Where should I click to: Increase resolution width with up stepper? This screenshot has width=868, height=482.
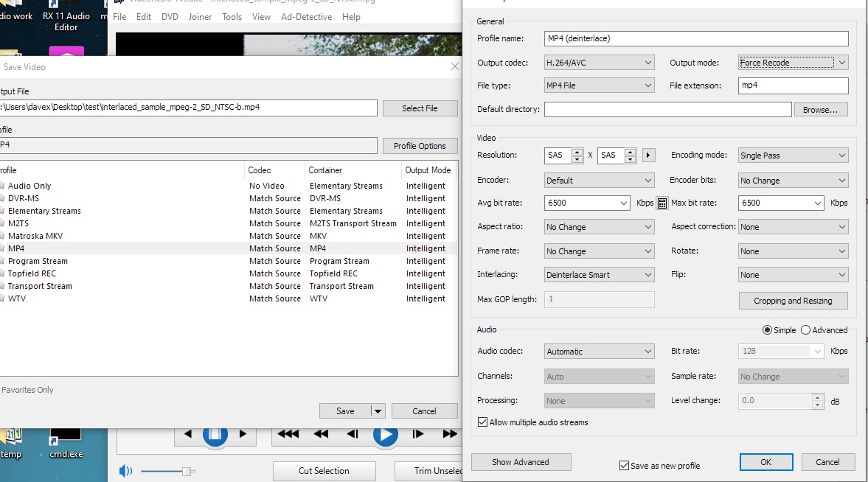click(x=577, y=152)
